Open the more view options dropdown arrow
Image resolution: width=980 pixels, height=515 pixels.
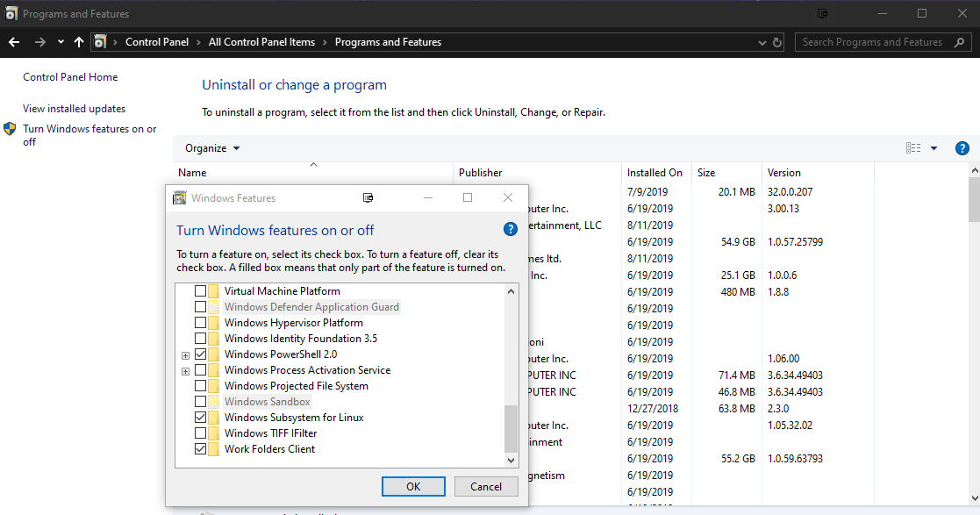tap(934, 148)
